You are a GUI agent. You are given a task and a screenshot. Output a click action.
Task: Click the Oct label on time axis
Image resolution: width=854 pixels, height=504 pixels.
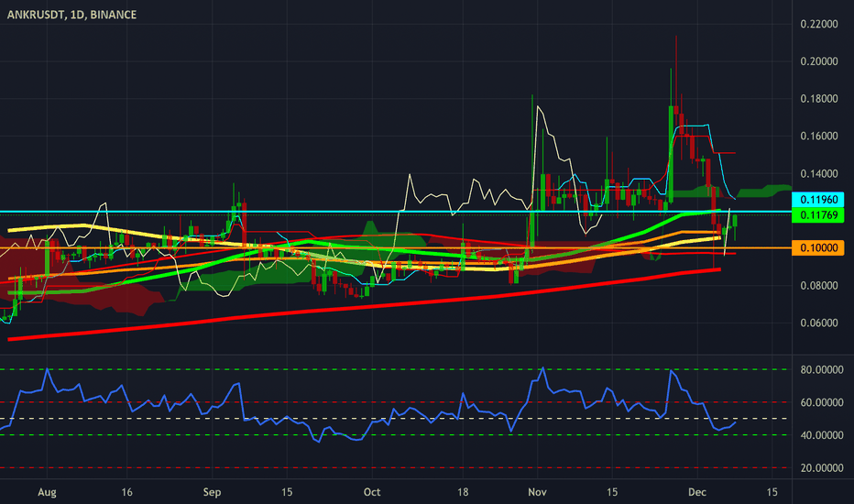pyautogui.click(x=372, y=493)
